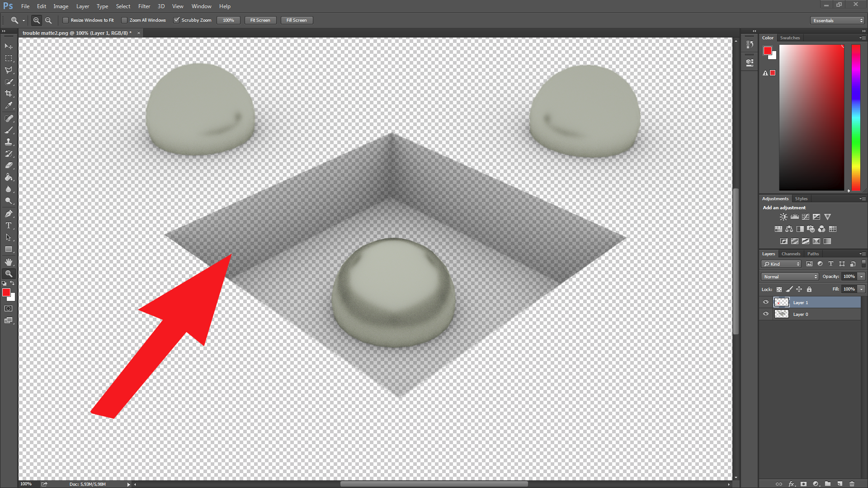Expand the layer Opacity dropdown arrow

click(862, 277)
